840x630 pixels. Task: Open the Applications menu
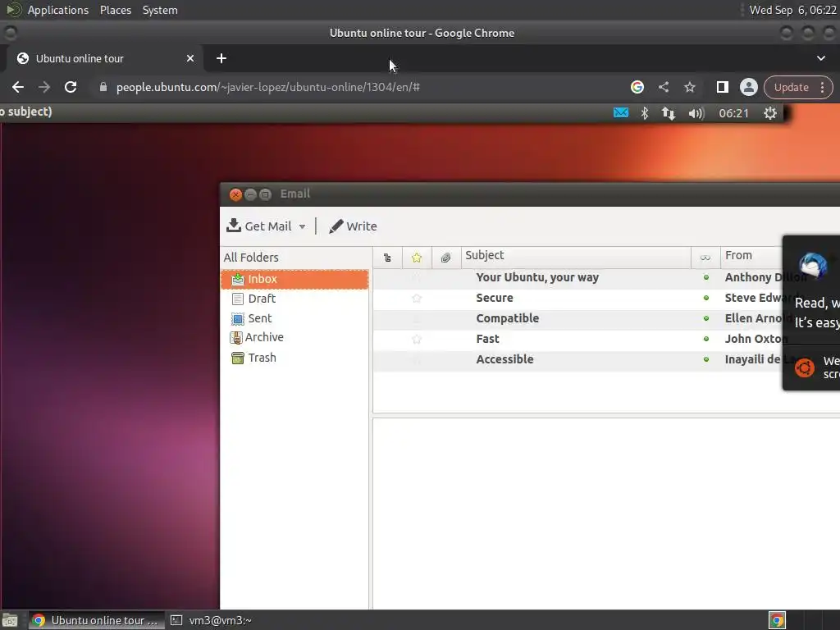pyautogui.click(x=58, y=10)
